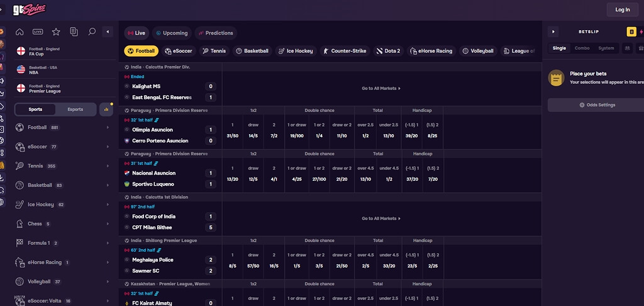Select the Predictions tab
The height and width of the screenshot is (306, 644).
click(x=216, y=33)
